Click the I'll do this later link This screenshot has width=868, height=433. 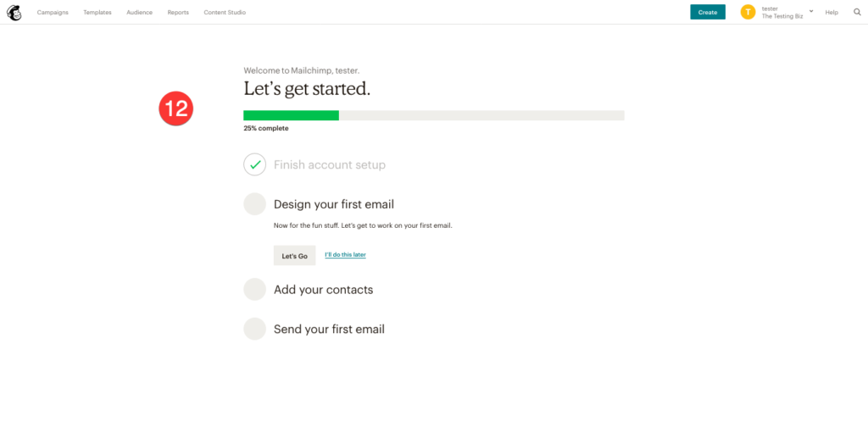[345, 254]
